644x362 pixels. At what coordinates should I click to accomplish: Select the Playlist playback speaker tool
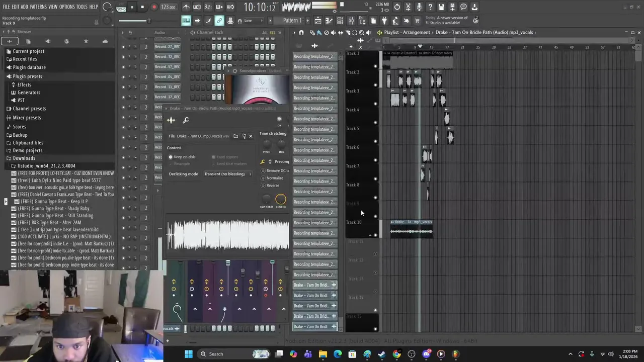click(368, 33)
